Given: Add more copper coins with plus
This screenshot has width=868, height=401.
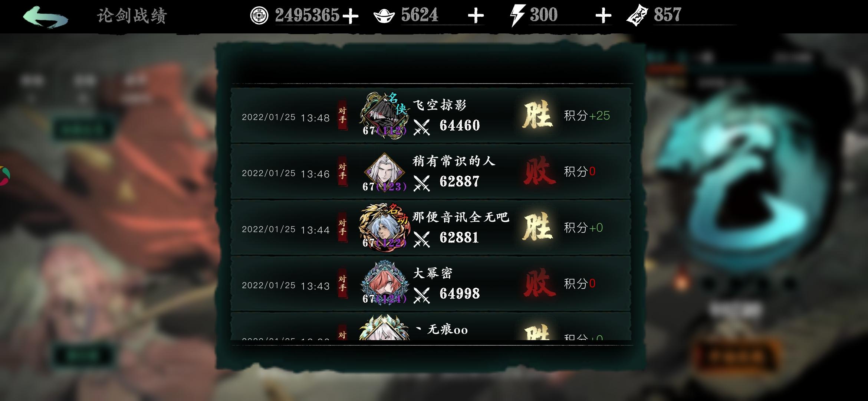Looking at the screenshot, I should (350, 16).
